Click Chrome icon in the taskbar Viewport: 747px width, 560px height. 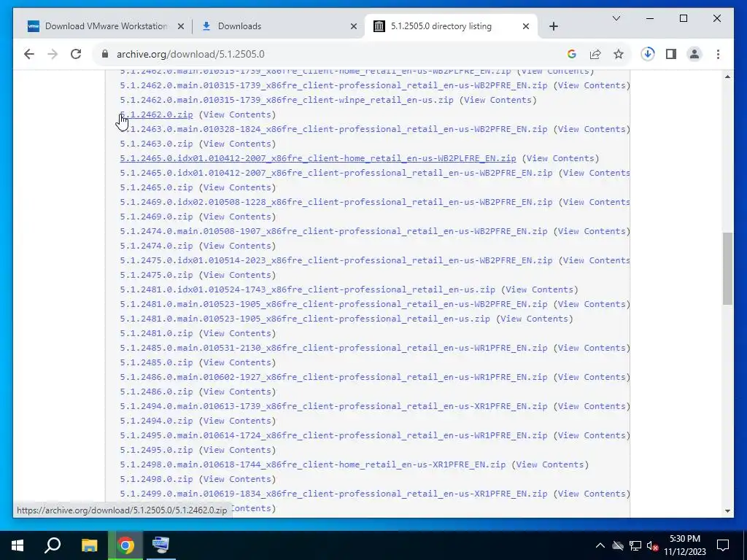coord(125,545)
